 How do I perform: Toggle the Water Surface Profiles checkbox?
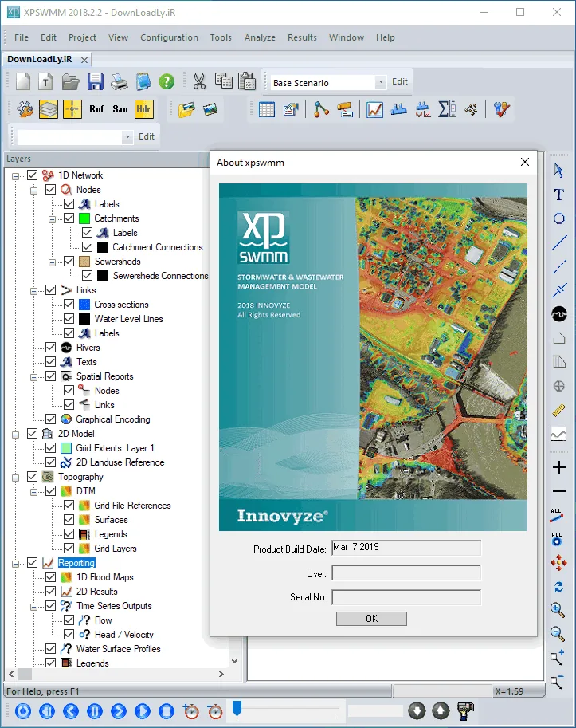(x=50, y=648)
